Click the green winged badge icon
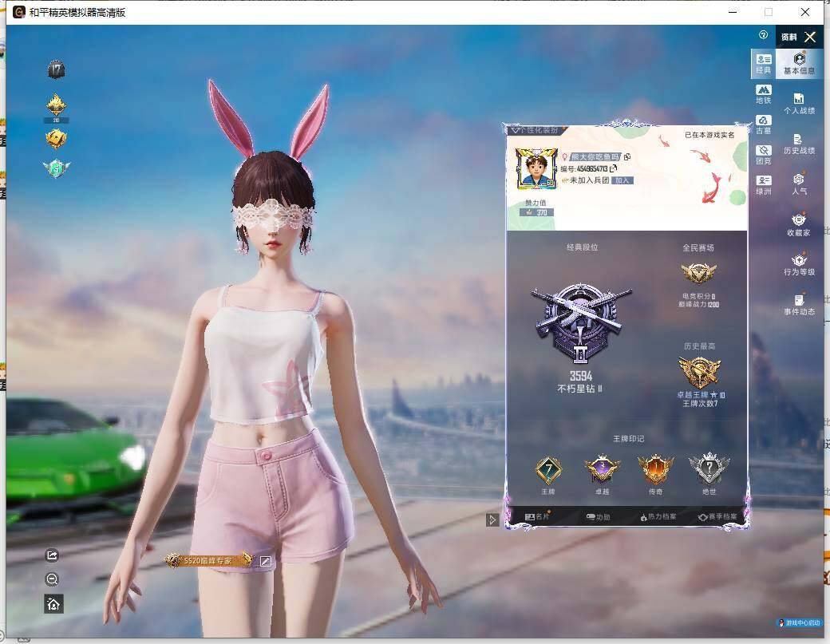This screenshot has width=830, height=644. pos(56,168)
